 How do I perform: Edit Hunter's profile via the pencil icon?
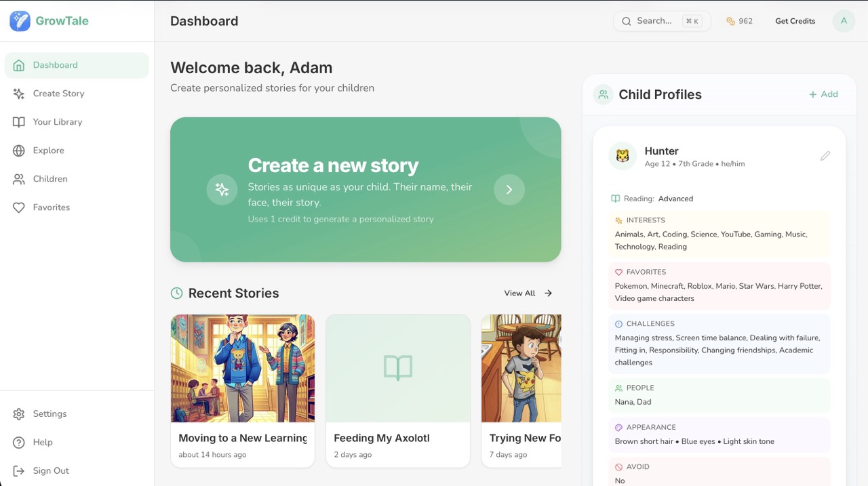825,155
